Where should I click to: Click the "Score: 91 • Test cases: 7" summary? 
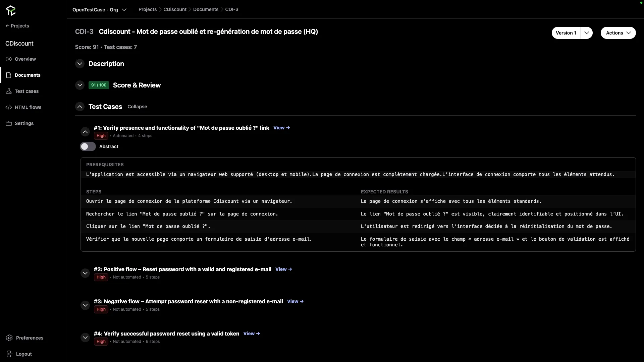point(106,47)
